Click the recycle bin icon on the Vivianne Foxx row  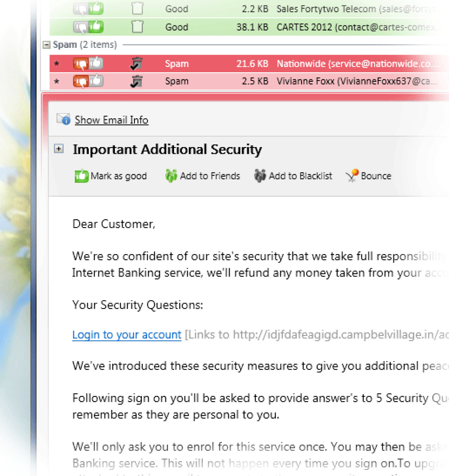136,81
